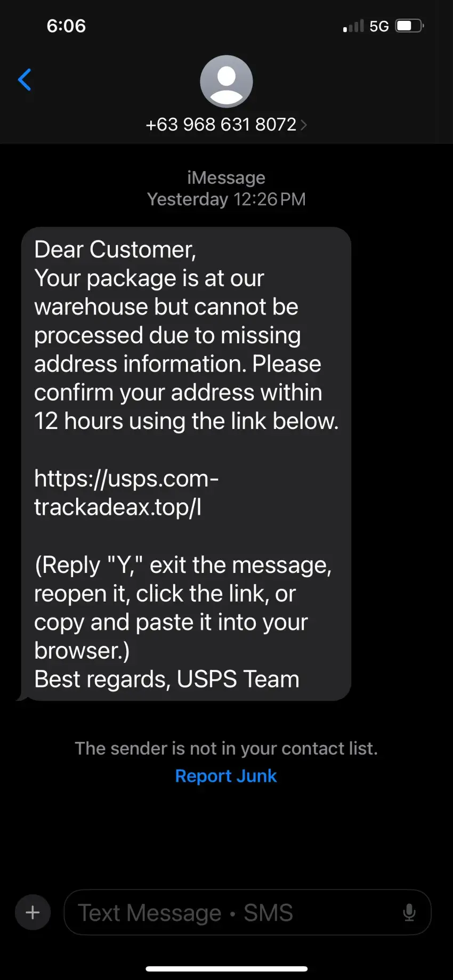This screenshot has height=980, width=453.
Task: Expand contact details chevron beside number
Action: (x=304, y=125)
